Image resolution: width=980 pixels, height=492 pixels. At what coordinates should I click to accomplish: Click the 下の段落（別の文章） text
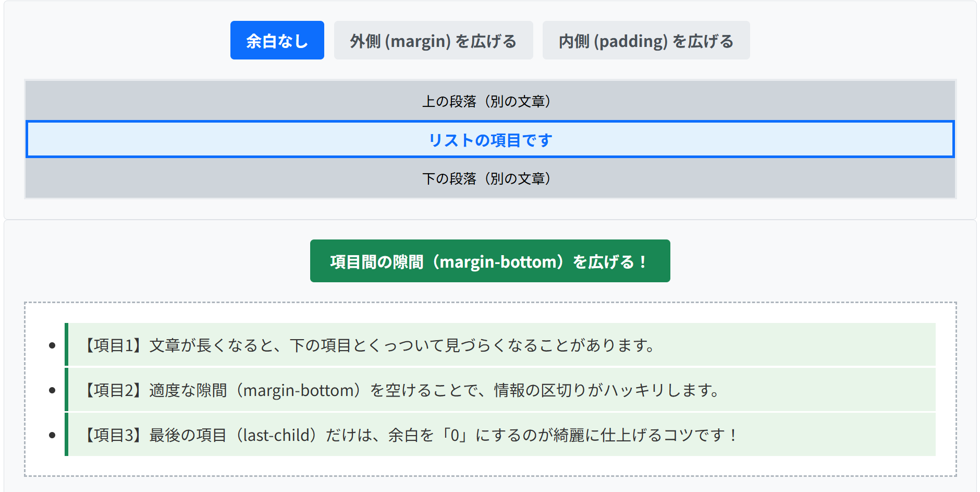[487, 179]
